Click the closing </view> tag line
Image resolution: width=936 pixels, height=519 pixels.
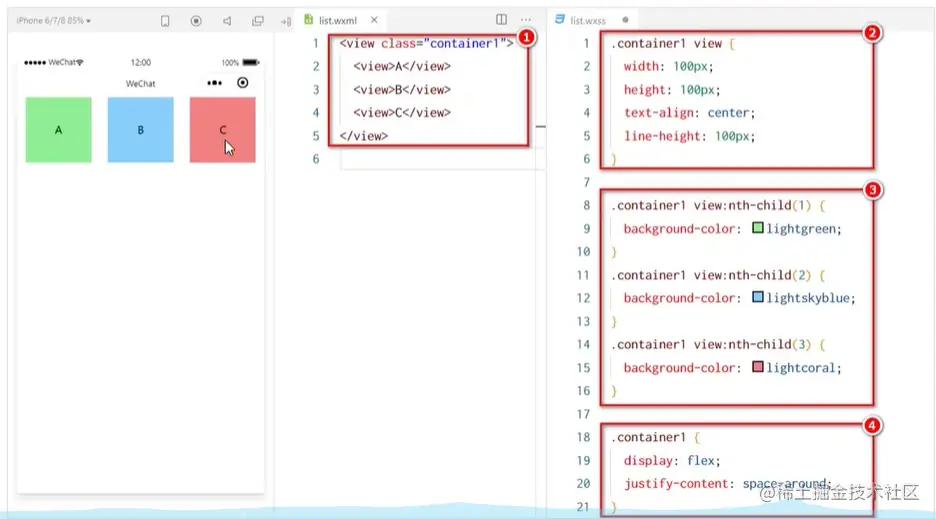click(364, 136)
